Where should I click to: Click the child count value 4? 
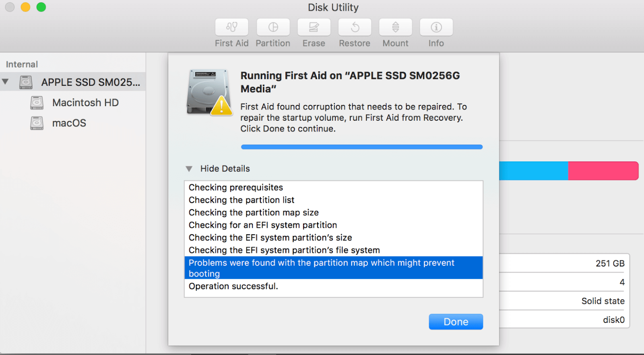pos(622,282)
